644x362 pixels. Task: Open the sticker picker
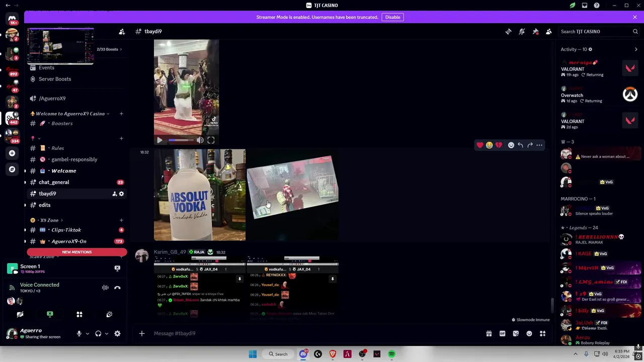pyautogui.click(x=516, y=333)
